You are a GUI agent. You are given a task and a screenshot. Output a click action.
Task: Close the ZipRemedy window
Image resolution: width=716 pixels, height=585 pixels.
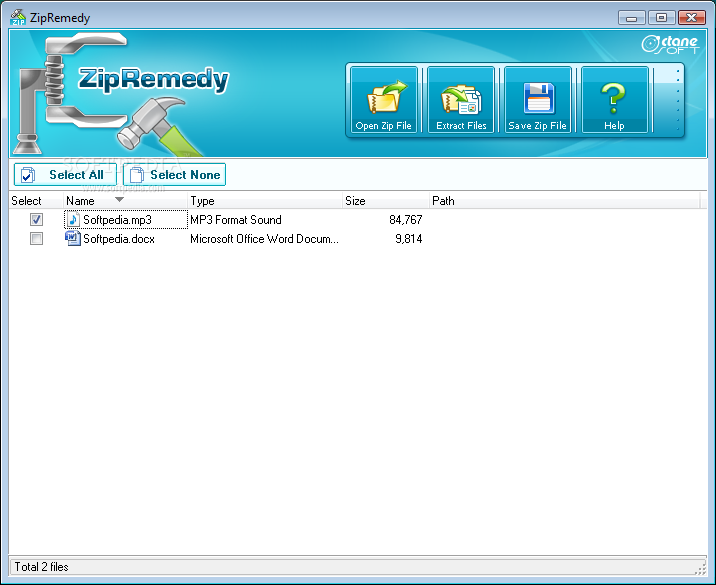[x=691, y=18]
